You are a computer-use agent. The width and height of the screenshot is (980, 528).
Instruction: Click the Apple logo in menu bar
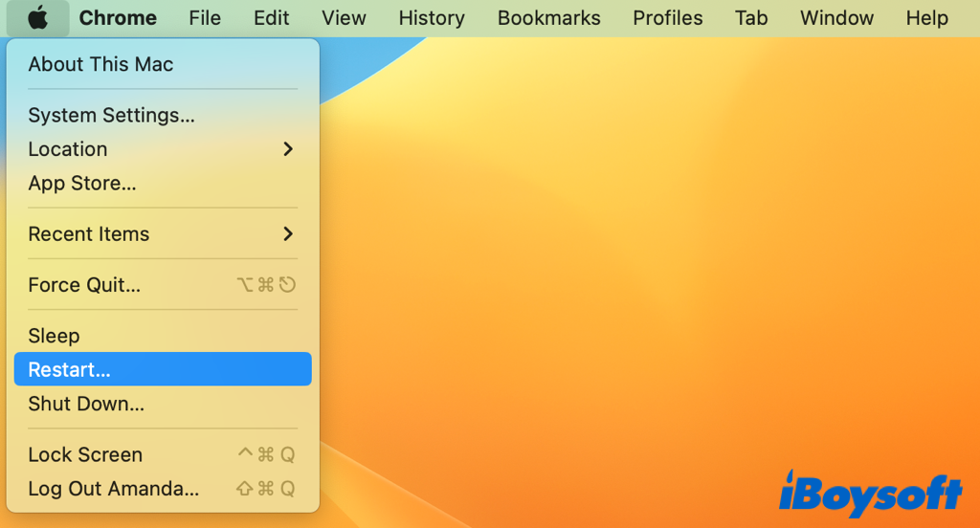point(38,17)
